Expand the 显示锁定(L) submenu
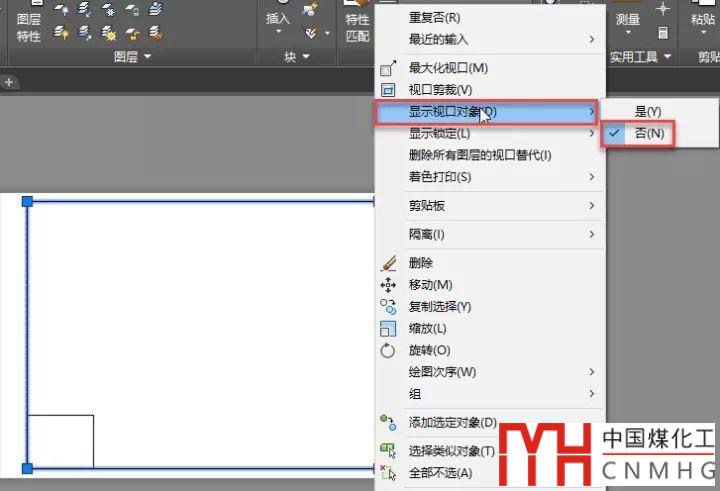Viewport: 720px width, 491px height. pos(489,134)
